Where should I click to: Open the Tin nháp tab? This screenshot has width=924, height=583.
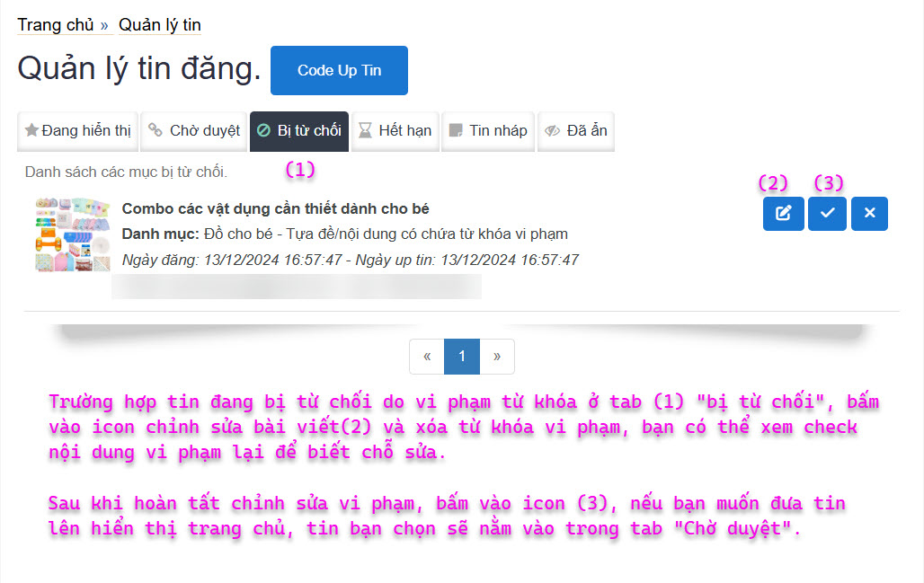click(488, 131)
